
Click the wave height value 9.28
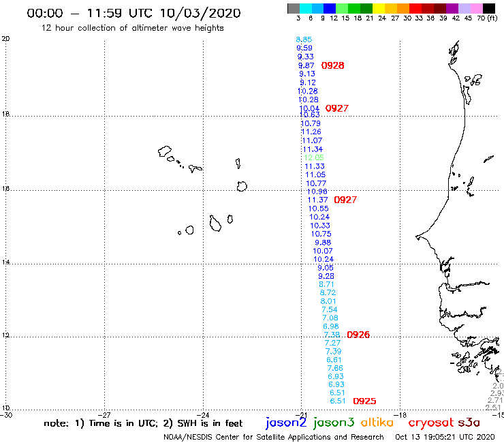pos(326,276)
